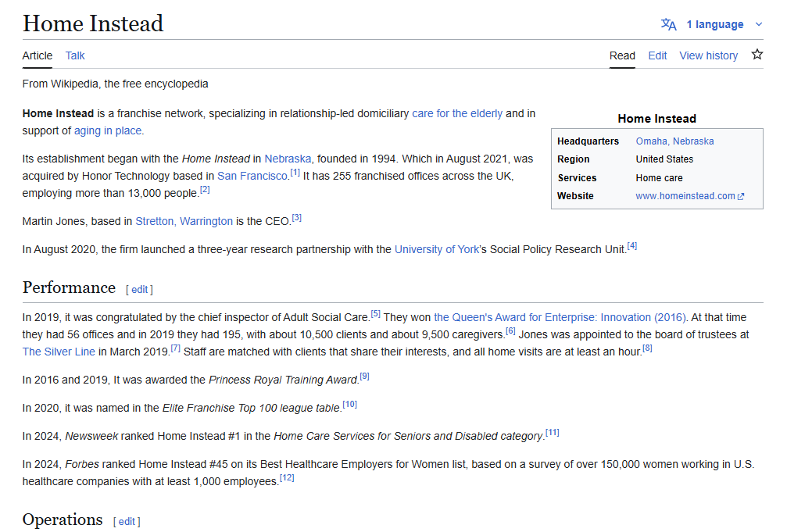
Task: Switch to the Talk tab
Action: click(75, 55)
